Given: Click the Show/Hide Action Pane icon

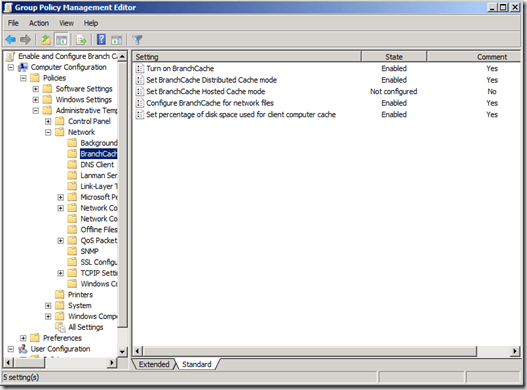Looking at the screenshot, I should pyautogui.click(x=116, y=40).
